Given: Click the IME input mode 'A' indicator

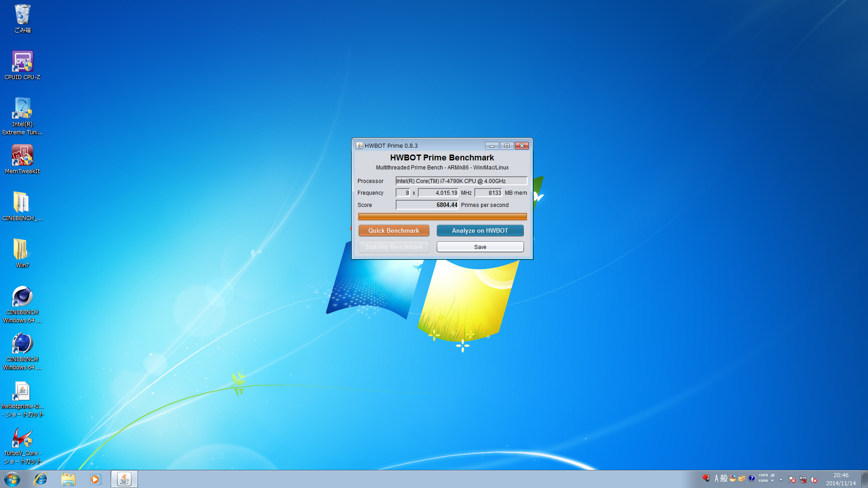Looking at the screenshot, I should point(717,478).
